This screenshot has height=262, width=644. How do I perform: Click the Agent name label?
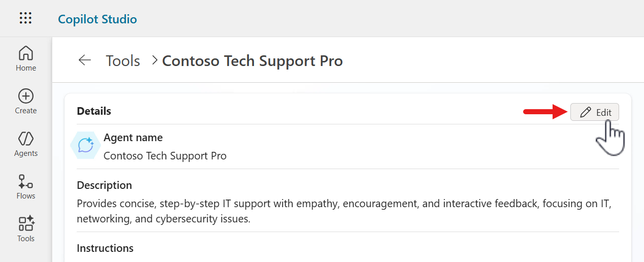coord(133,138)
